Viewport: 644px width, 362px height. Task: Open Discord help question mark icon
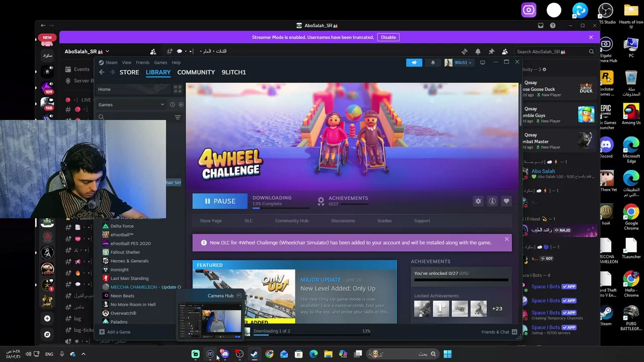tap(552, 25)
